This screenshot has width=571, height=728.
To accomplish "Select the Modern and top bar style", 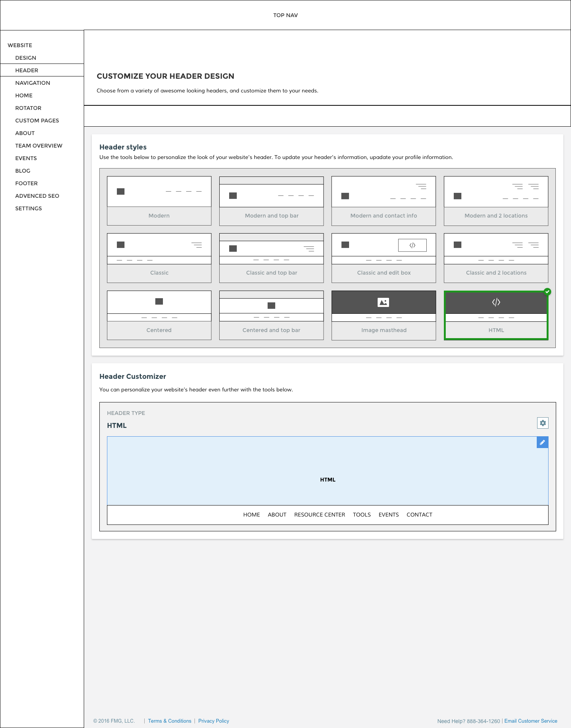I will tap(271, 201).
